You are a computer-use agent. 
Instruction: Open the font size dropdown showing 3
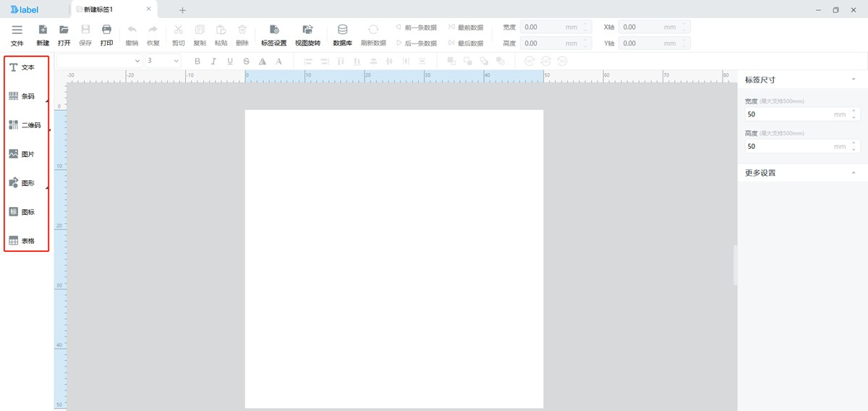point(163,62)
